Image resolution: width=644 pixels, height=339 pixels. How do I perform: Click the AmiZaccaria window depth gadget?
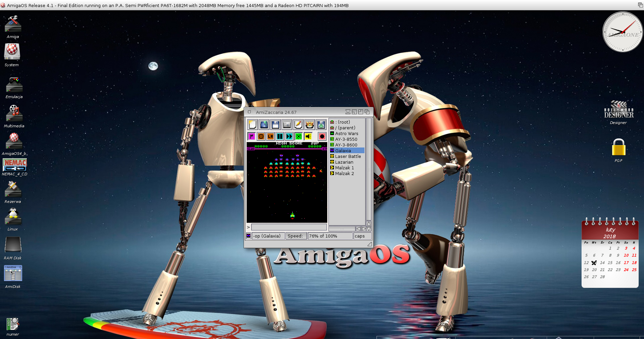(x=367, y=112)
